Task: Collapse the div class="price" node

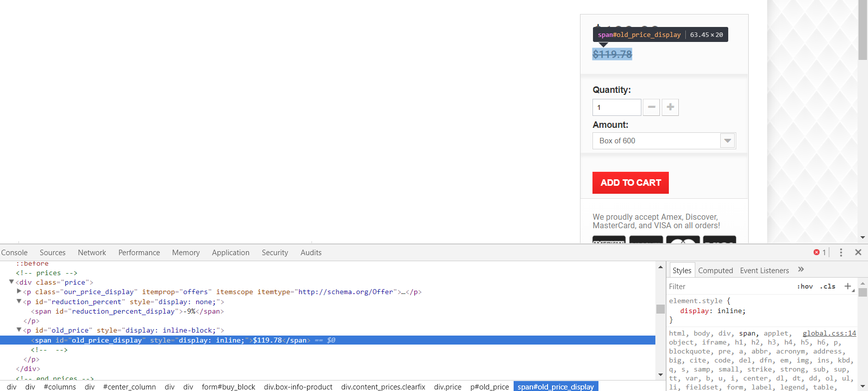Action: 11,282
